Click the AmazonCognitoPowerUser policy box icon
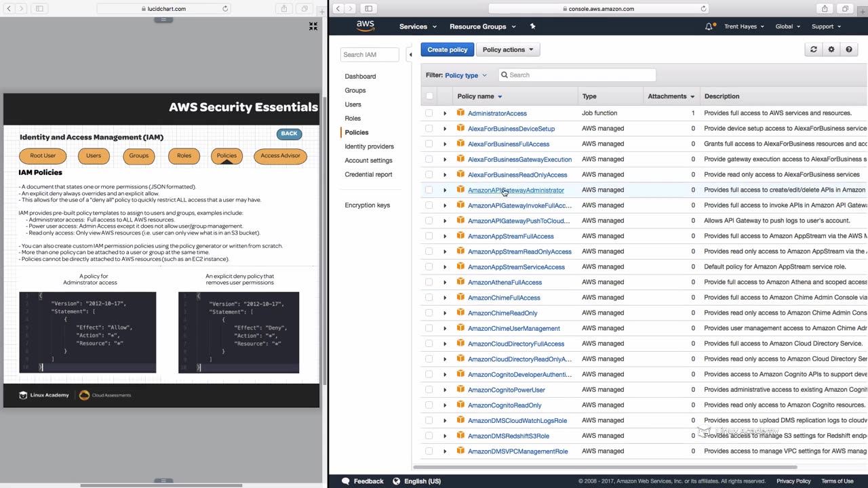868x488 pixels. [460, 390]
